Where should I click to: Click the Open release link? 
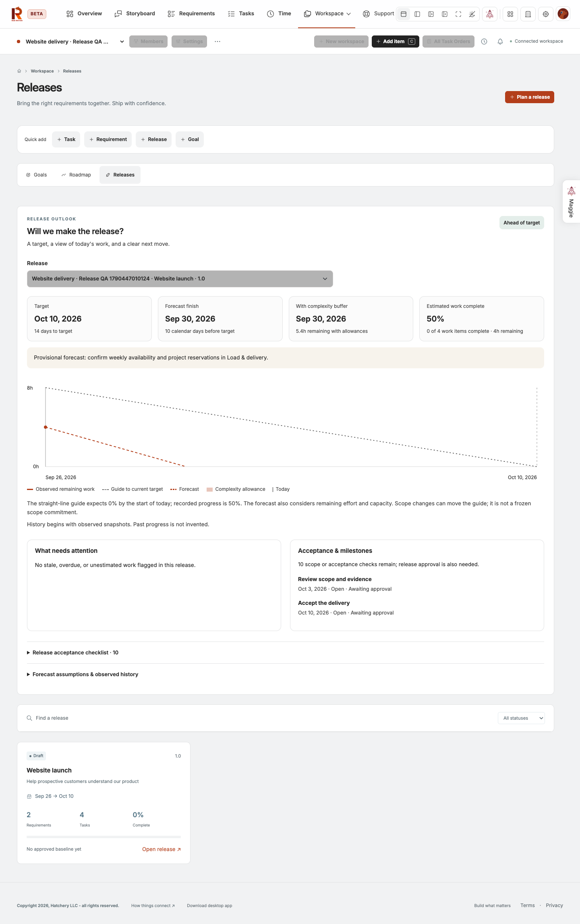tap(162, 849)
